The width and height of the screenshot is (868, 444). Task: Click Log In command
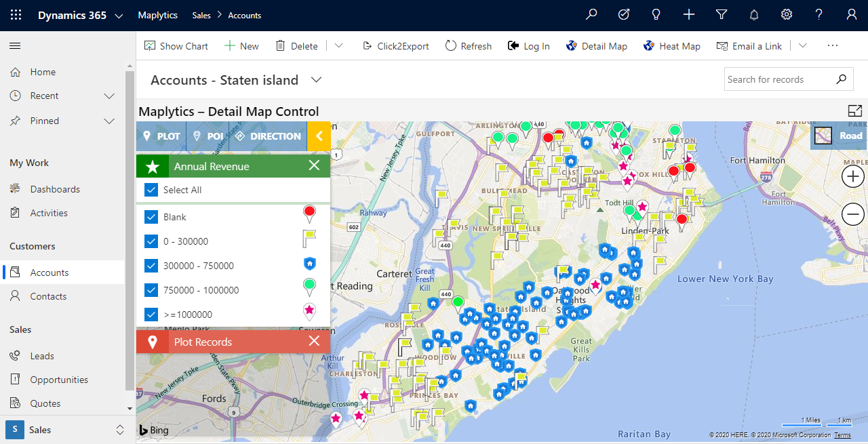coord(528,46)
